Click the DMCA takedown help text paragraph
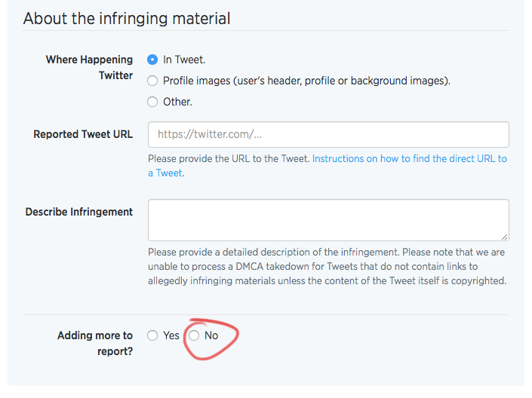 pos(327,266)
